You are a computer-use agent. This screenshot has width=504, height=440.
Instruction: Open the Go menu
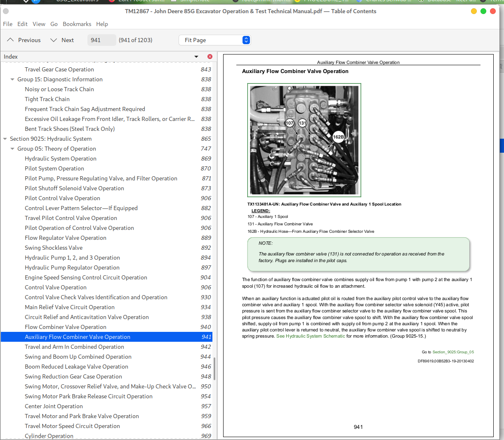pos(54,24)
